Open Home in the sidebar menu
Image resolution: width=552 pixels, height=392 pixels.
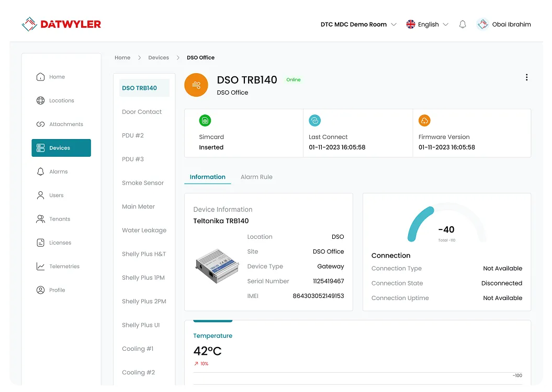pyautogui.click(x=61, y=77)
